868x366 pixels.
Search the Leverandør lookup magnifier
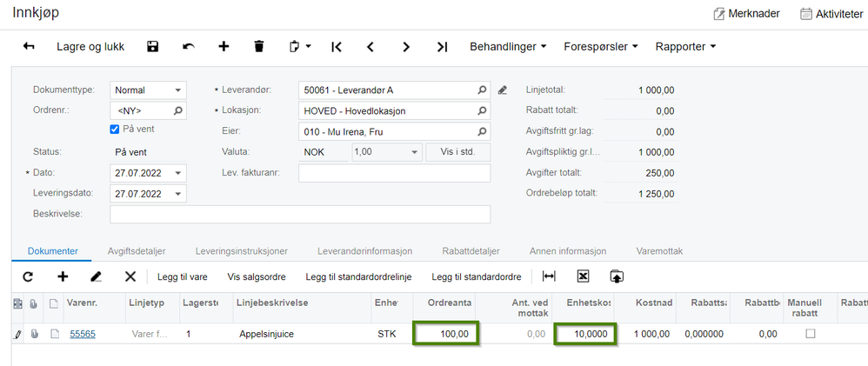(482, 90)
